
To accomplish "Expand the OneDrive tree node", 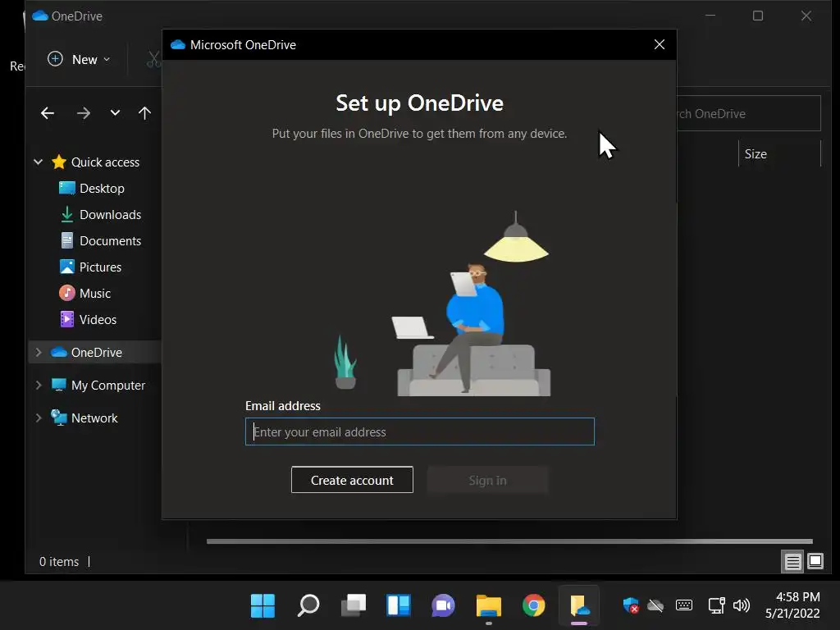I will coord(38,353).
